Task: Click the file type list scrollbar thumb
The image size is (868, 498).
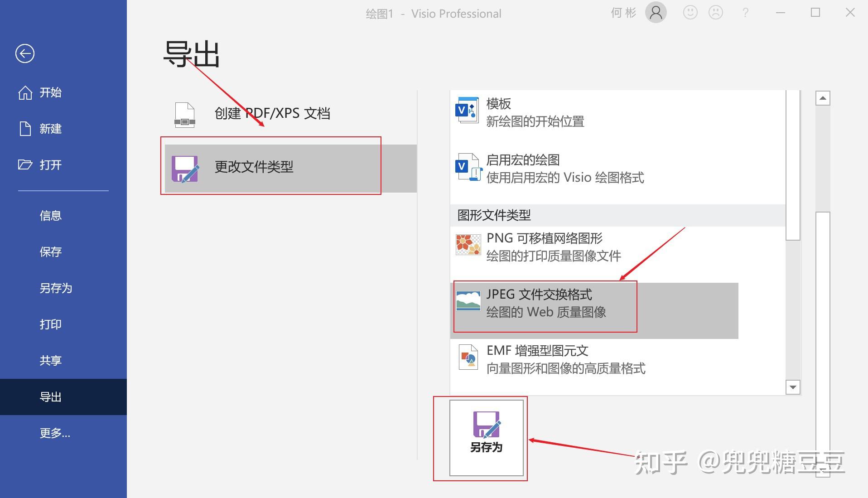Action: coord(793,165)
